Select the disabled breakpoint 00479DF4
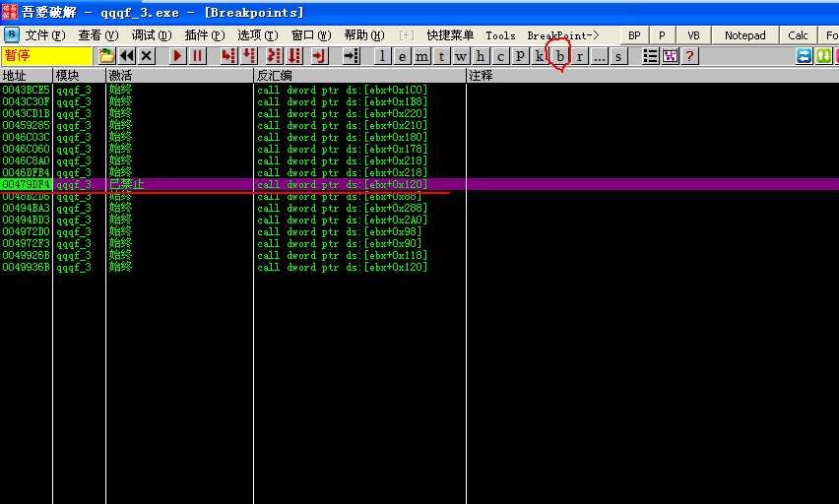This screenshot has width=839, height=504. 26,184
